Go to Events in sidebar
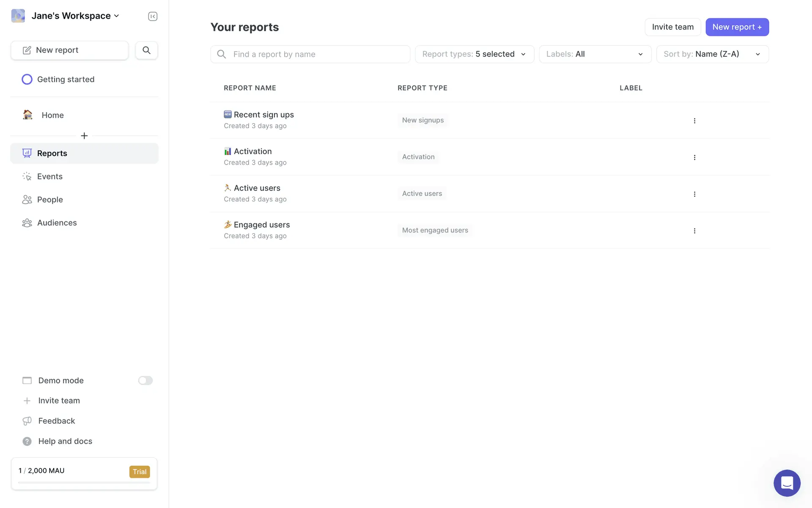The width and height of the screenshot is (812, 508). coord(50,177)
